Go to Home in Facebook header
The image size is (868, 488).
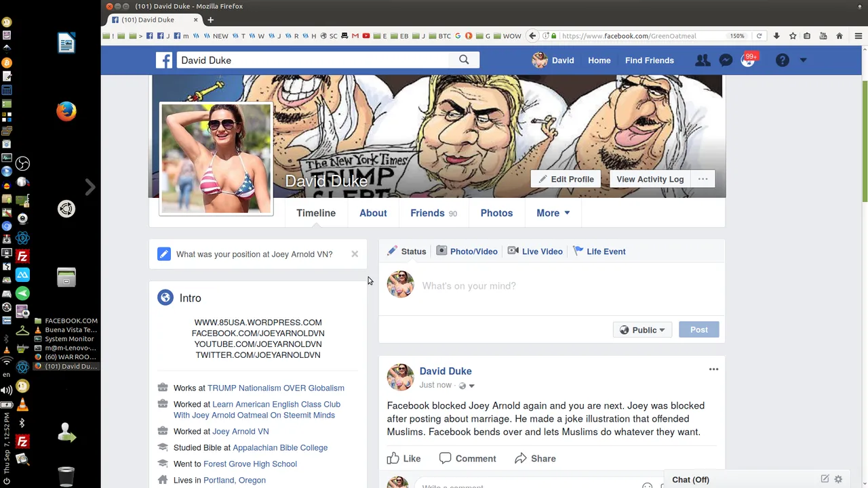(x=599, y=60)
